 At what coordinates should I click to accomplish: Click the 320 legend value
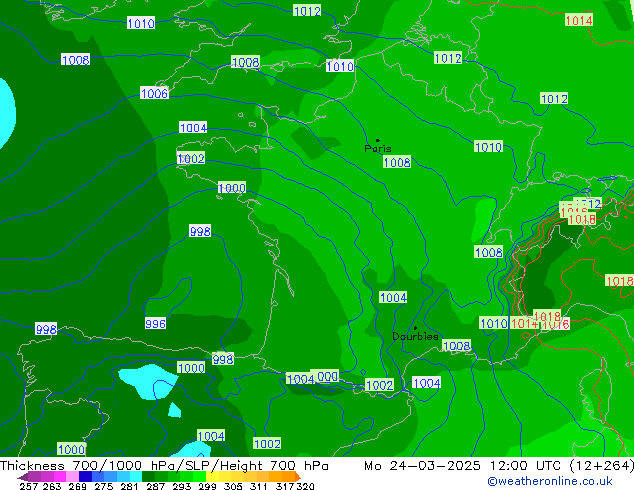coord(305,486)
